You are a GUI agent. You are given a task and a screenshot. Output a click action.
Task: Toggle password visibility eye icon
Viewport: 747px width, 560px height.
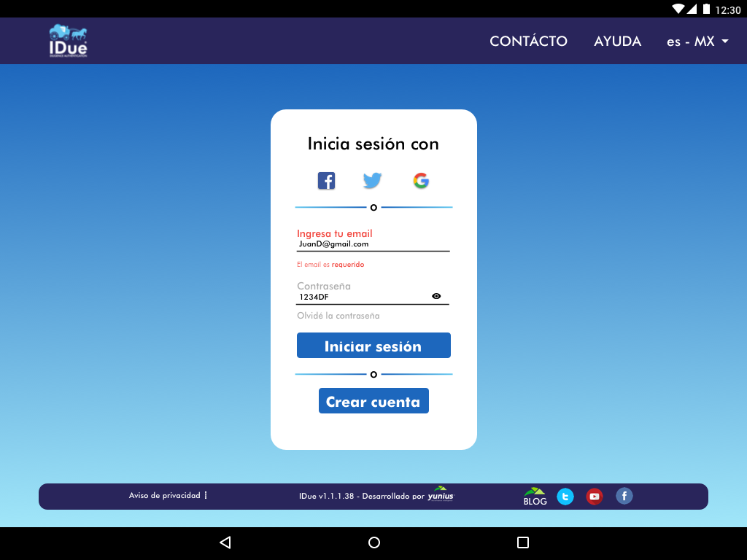[x=436, y=296]
